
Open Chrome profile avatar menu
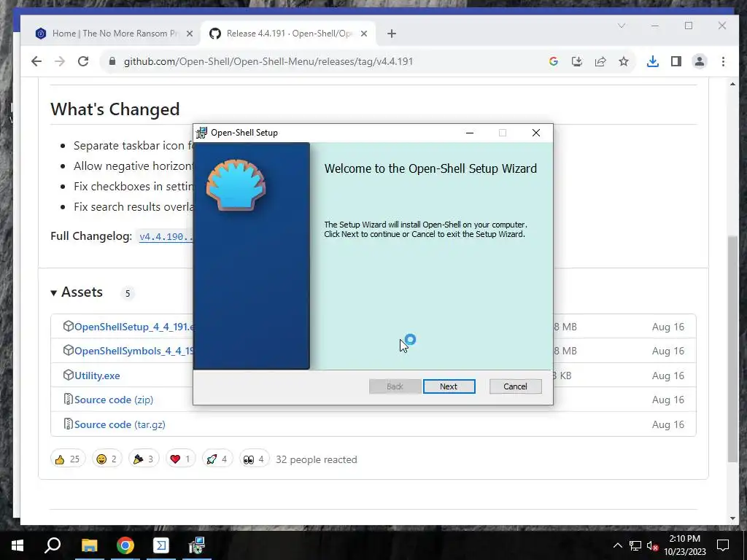[x=700, y=61]
